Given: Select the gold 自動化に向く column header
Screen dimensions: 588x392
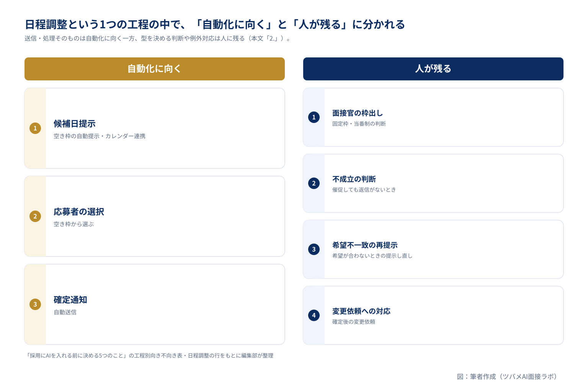Looking at the screenshot, I should (155, 69).
